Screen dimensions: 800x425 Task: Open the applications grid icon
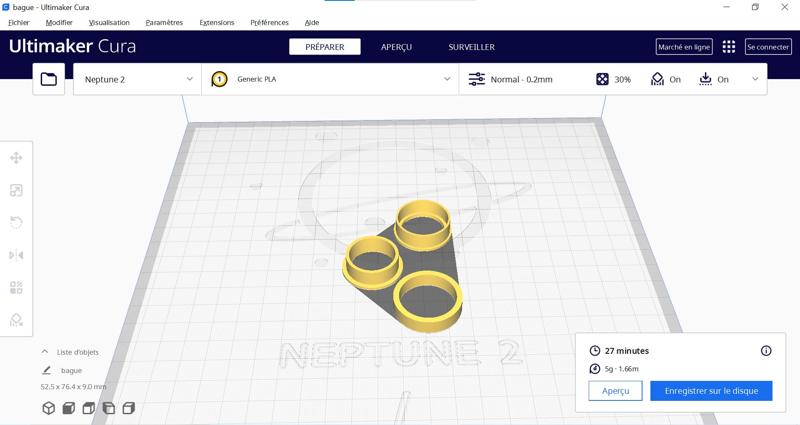729,47
